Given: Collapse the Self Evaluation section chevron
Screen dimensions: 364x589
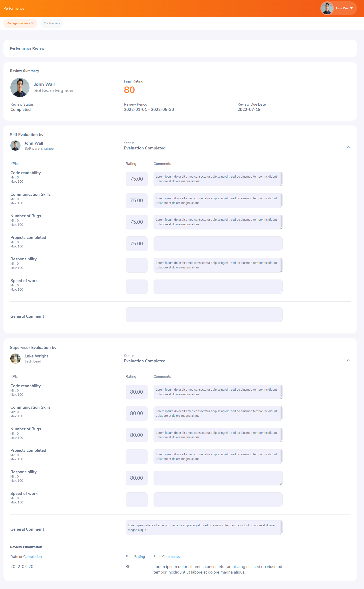Looking at the screenshot, I should point(348,147).
